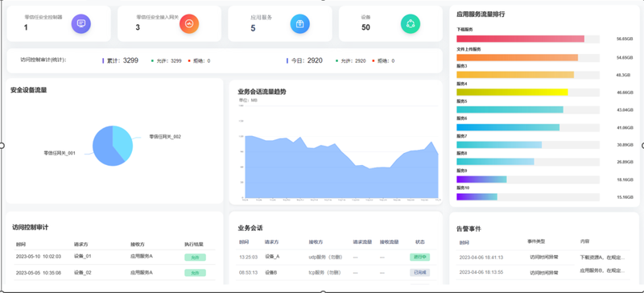
Task: Click the 安全设备流量 panel title
Action: pyautogui.click(x=28, y=90)
